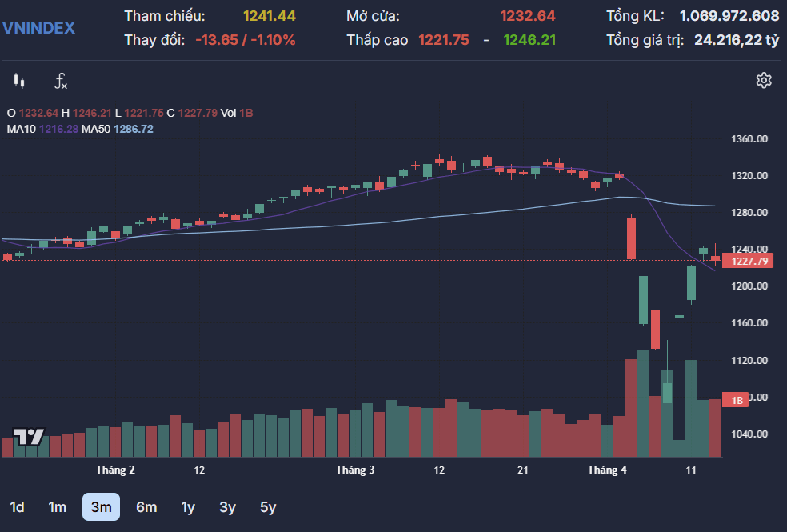The image size is (787, 532).
Task: Click the VNINDEX symbol title
Action: pos(38,28)
